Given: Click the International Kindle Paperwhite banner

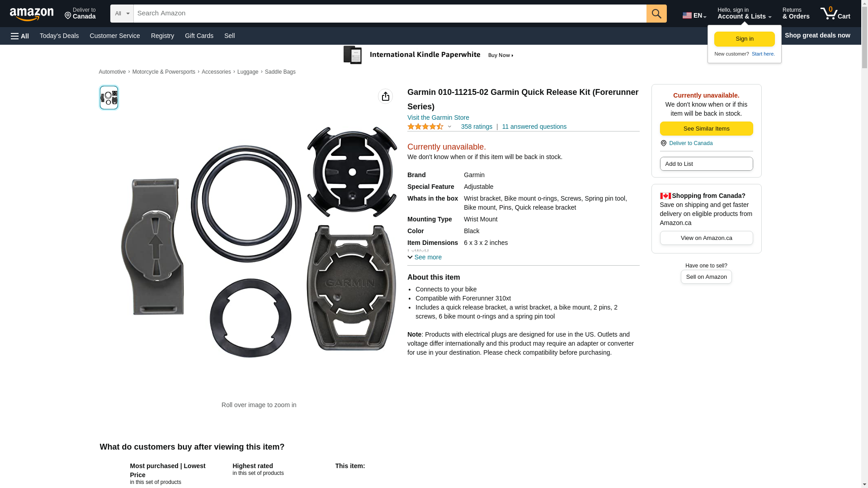Looking at the screenshot, I should click(429, 55).
